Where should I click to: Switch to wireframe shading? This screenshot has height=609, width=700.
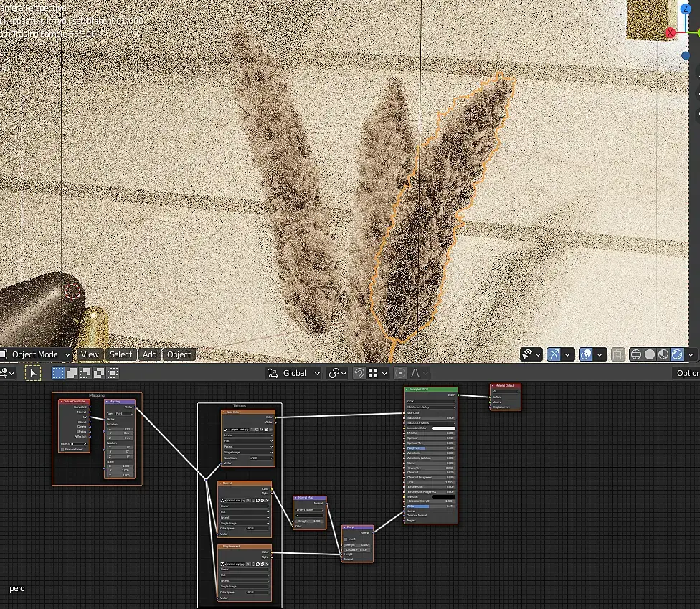pyautogui.click(x=636, y=354)
